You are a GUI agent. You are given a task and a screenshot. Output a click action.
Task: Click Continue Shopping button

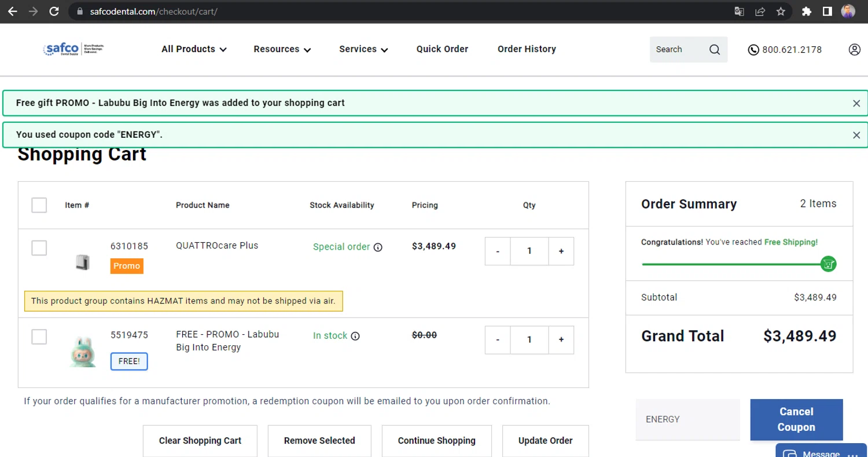(x=437, y=441)
